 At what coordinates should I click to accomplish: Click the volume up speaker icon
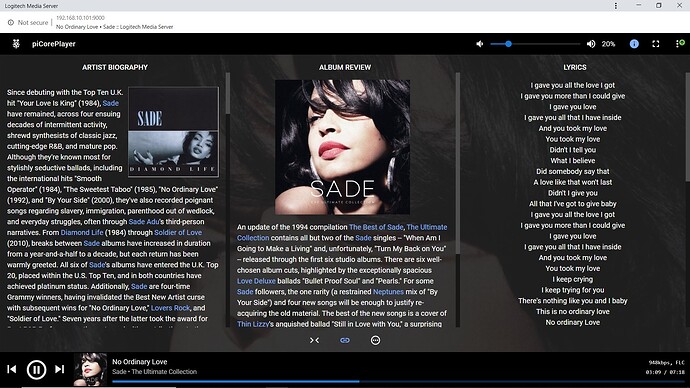tap(591, 44)
